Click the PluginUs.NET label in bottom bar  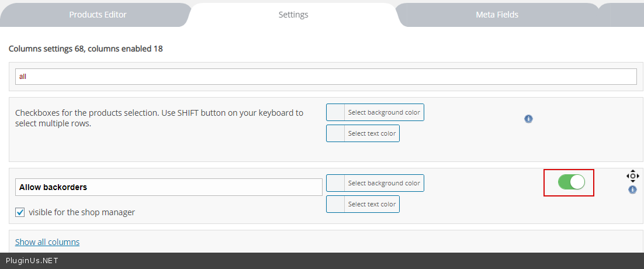[32, 261]
